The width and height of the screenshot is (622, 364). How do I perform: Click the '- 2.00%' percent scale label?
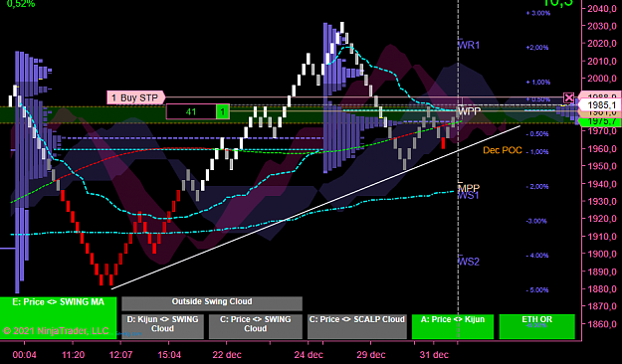point(537,186)
